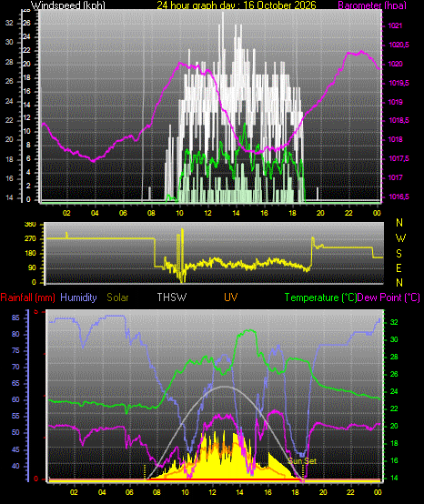Click the UV legend label

coord(231,297)
